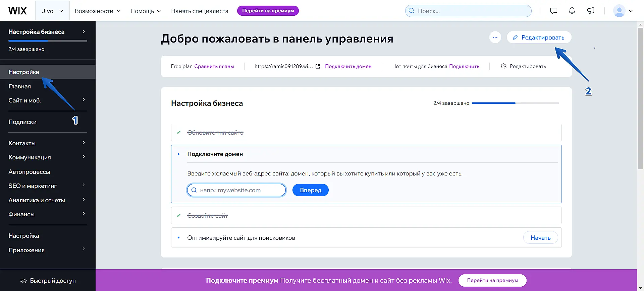Open the Возможности dropdown menu

(98, 11)
